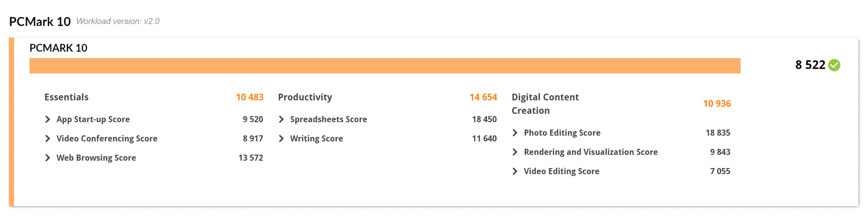Click the green validation checkmark icon
This screenshot has width=868, height=220.
pyautogui.click(x=834, y=65)
